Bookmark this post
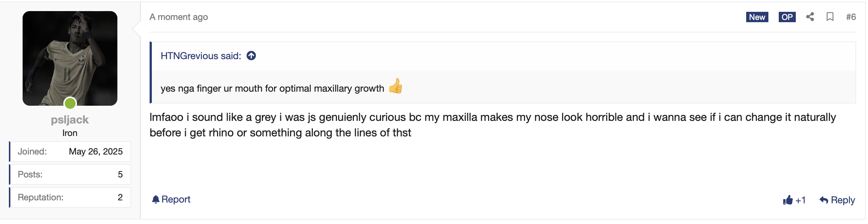This screenshot has width=868, height=224. click(x=830, y=17)
